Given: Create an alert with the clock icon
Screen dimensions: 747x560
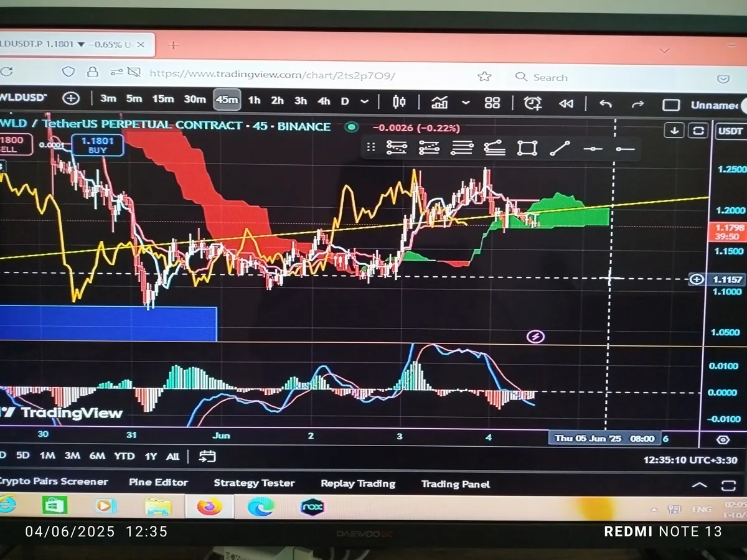Looking at the screenshot, I should tap(532, 103).
